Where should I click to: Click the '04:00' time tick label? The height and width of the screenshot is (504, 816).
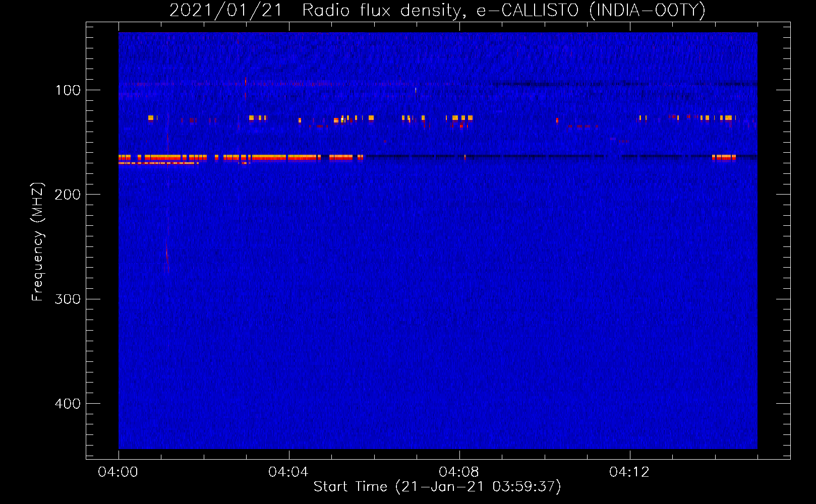coord(118,472)
